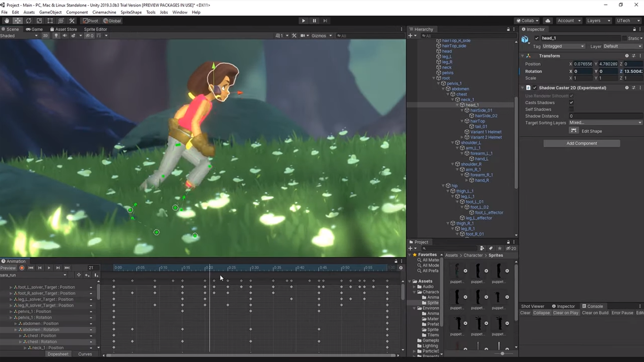Select hairSide_01 in Hierarchy

(x=481, y=110)
